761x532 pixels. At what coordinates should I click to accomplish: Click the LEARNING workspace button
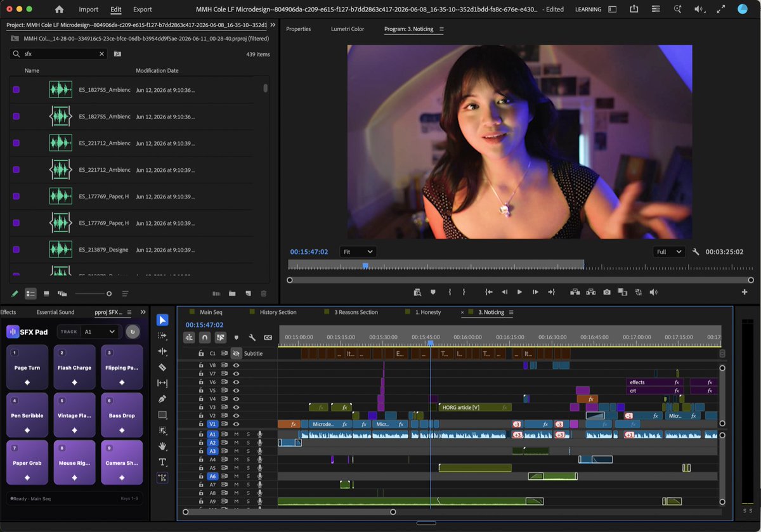pyautogui.click(x=588, y=10)
